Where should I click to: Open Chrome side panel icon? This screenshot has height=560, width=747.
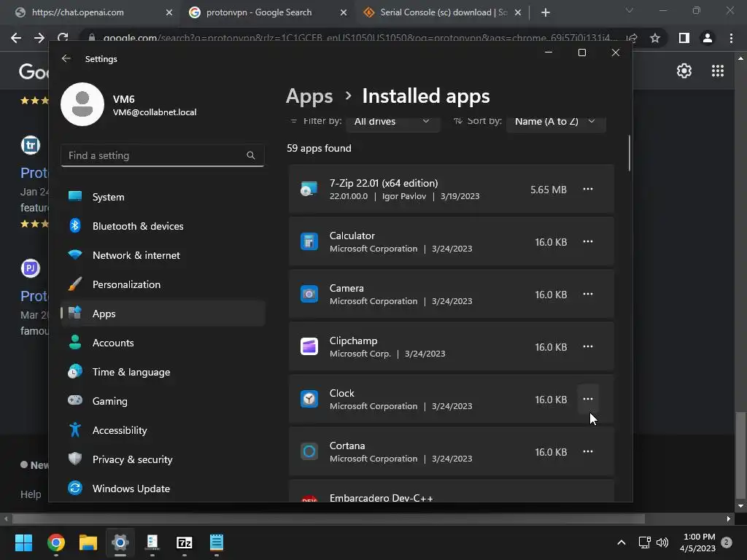[x=684, y=38]
